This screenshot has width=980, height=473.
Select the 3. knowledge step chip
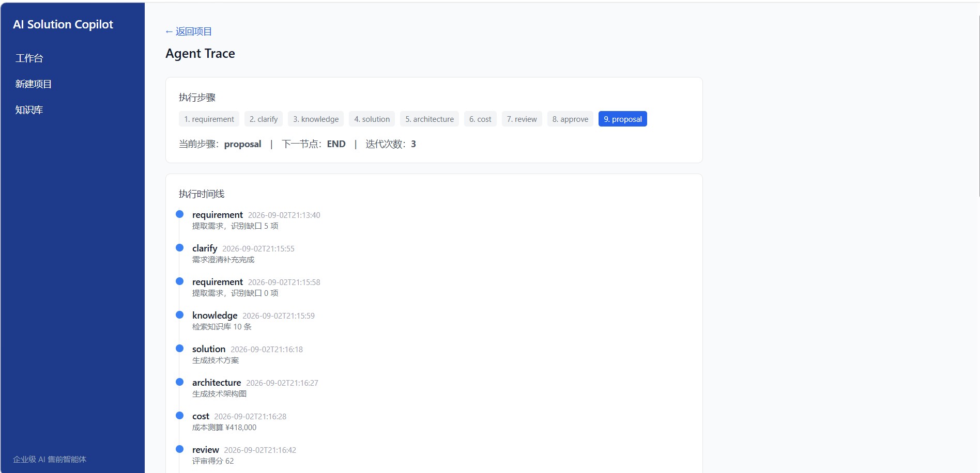pyautogui.click(x=316, y=119)
